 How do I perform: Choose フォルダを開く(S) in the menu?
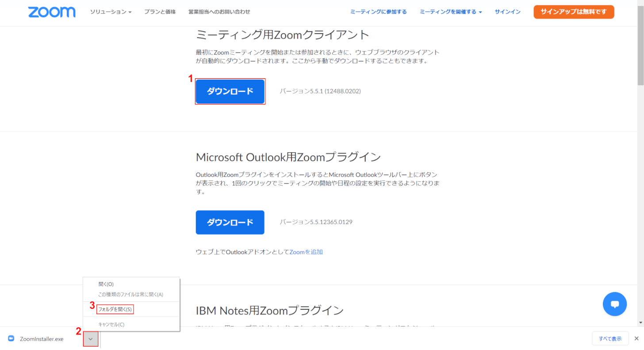115,309
